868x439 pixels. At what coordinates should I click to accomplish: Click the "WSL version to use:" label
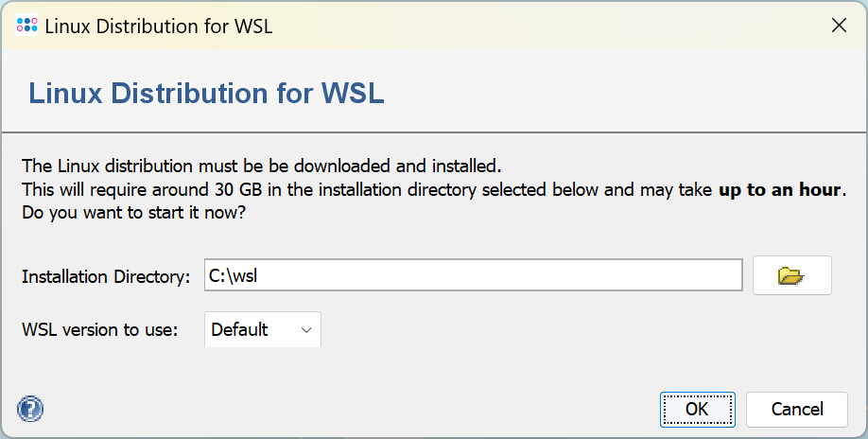pyautogui.click(x=99, y=330)
